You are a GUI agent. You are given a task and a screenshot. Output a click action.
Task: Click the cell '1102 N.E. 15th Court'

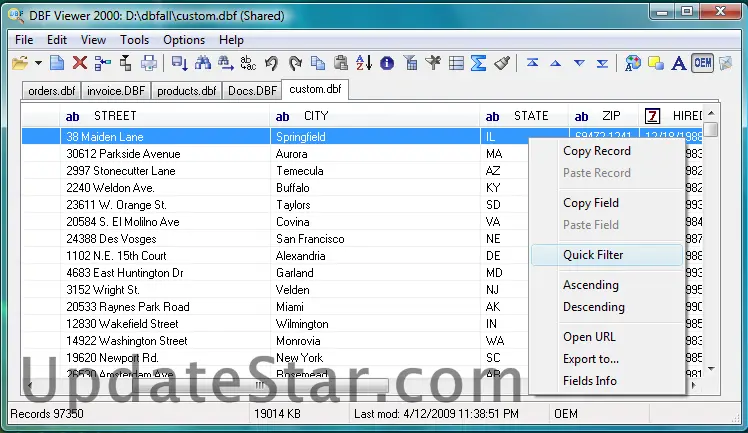[165, 256]
